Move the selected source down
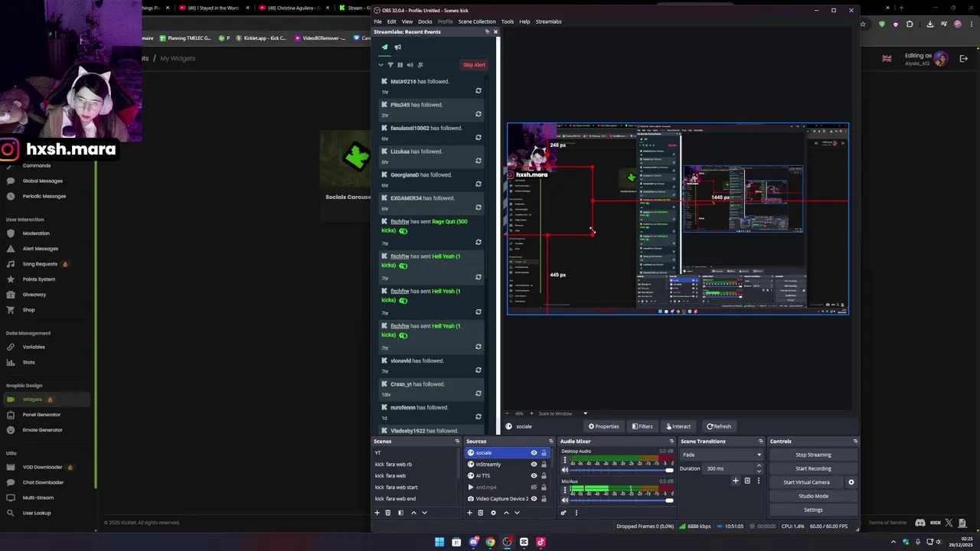Viewport: 980px width, 551px height. click(517, 513)
